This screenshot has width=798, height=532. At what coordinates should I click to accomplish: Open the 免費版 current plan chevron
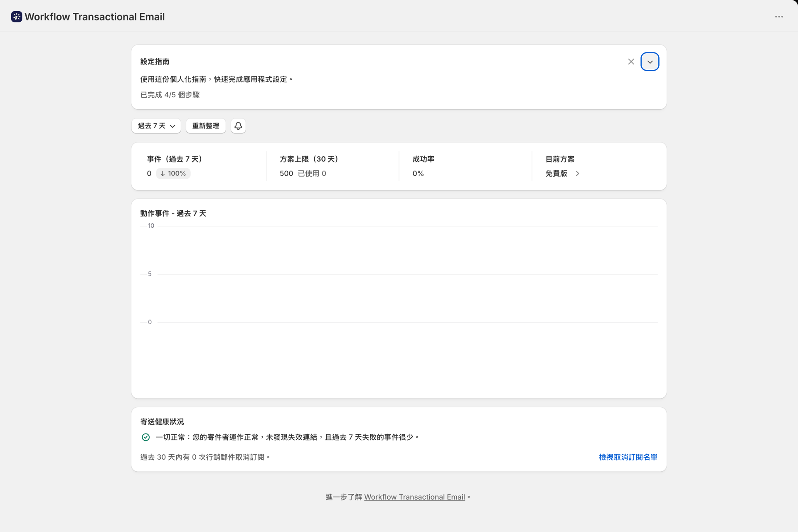tap(577, 173)
